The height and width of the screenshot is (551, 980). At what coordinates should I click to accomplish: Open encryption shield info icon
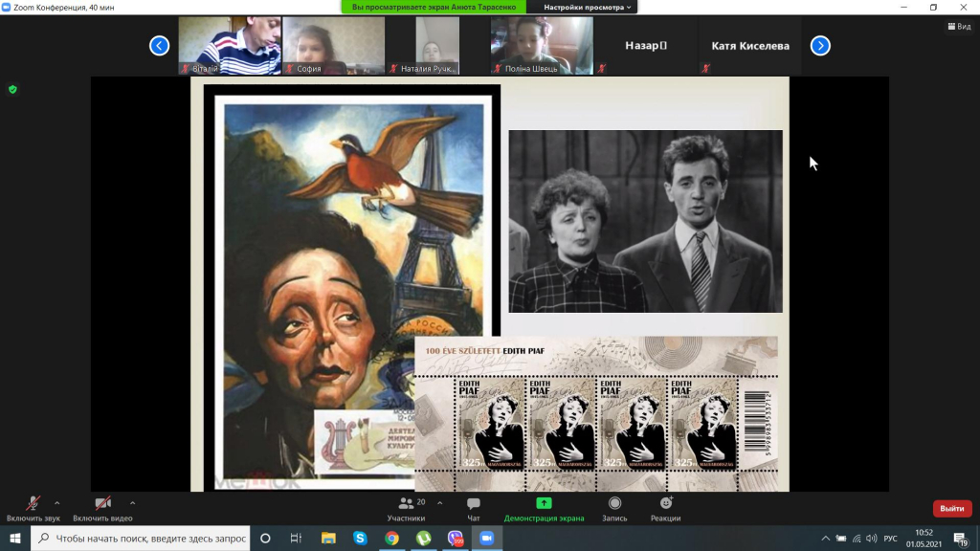tap(12, 89)
